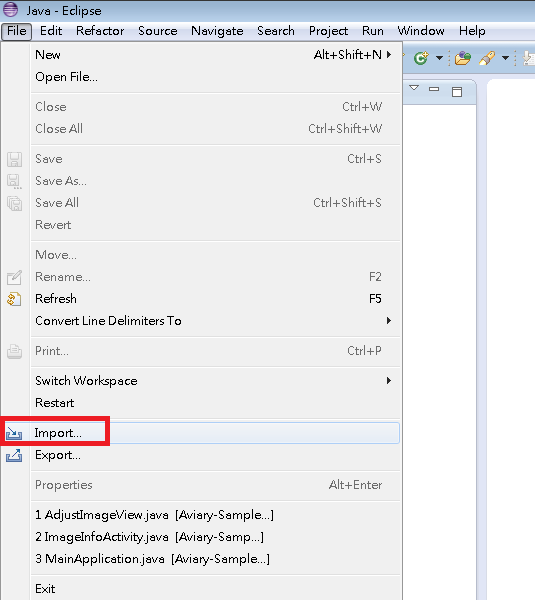Open recent file MainApplication.java
The width and height of the screenshot is (535, 600).
click(x=215, y=559)
